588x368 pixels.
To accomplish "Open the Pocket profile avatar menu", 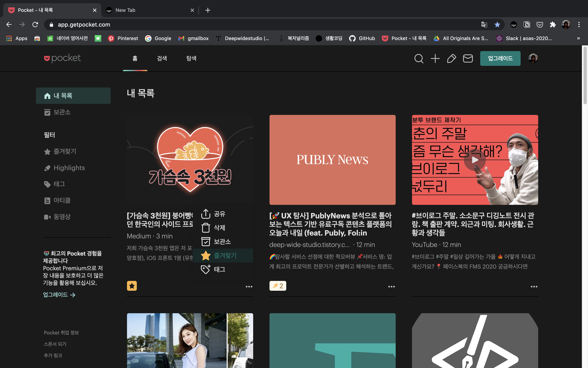I will pyautogui.click(x=533, y=58).
